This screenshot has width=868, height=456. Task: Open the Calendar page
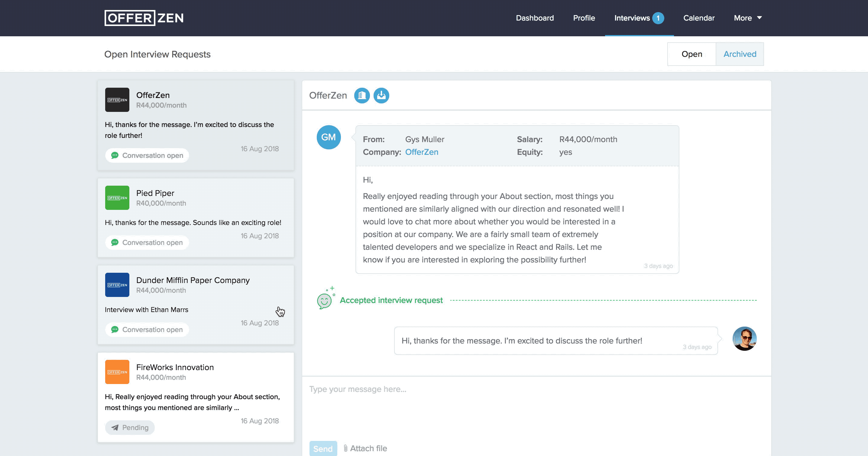point(698,18)
